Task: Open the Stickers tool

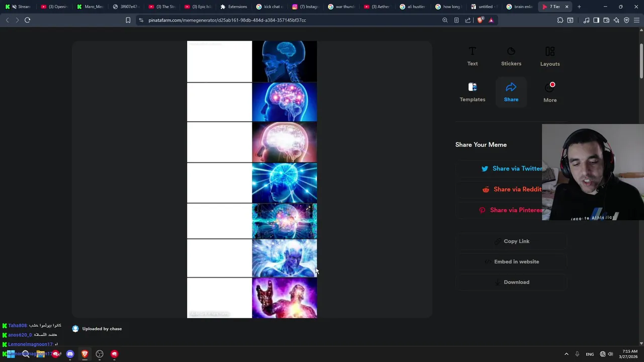Action: point(511,57)
